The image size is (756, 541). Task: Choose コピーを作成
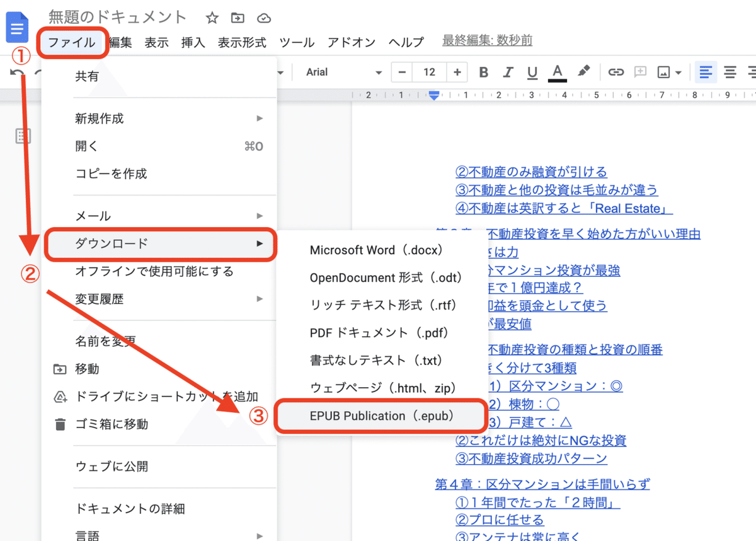159,173
